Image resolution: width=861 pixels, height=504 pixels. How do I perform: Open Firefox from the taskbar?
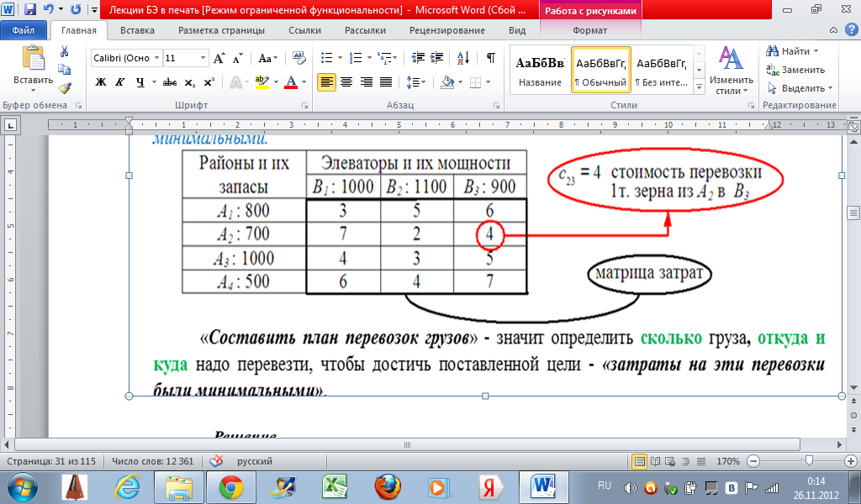[386, 486]
